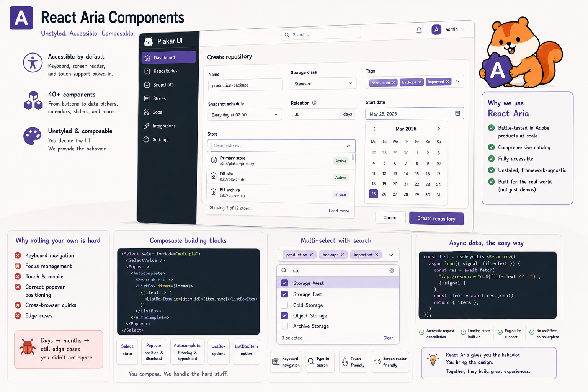
Task: Collapse the Store search combo box chevron
Action: [x=348, y=146]
